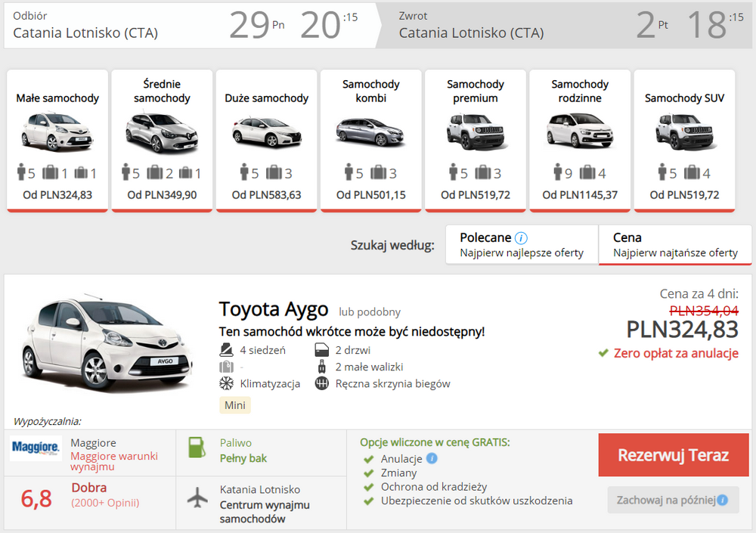Click the small suitcase icon by 2 małe walizki
Screen dimensions: 756x533
click(321, 367)
